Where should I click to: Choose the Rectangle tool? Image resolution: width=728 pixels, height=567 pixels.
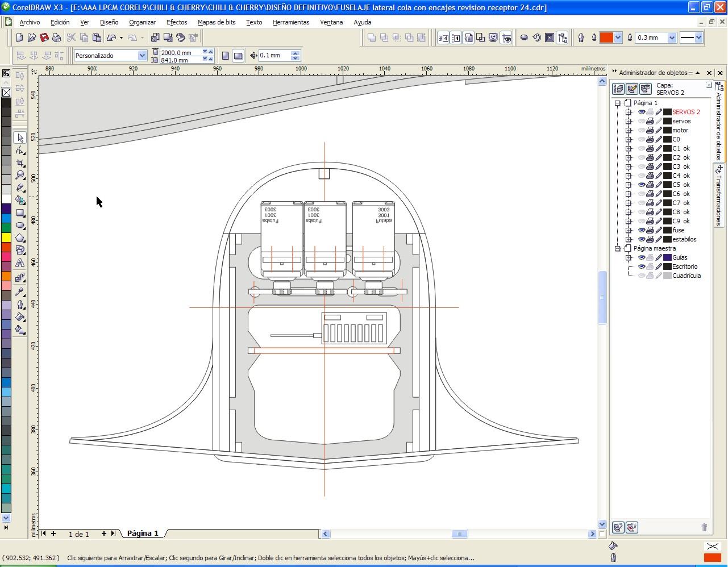point(20,213)
